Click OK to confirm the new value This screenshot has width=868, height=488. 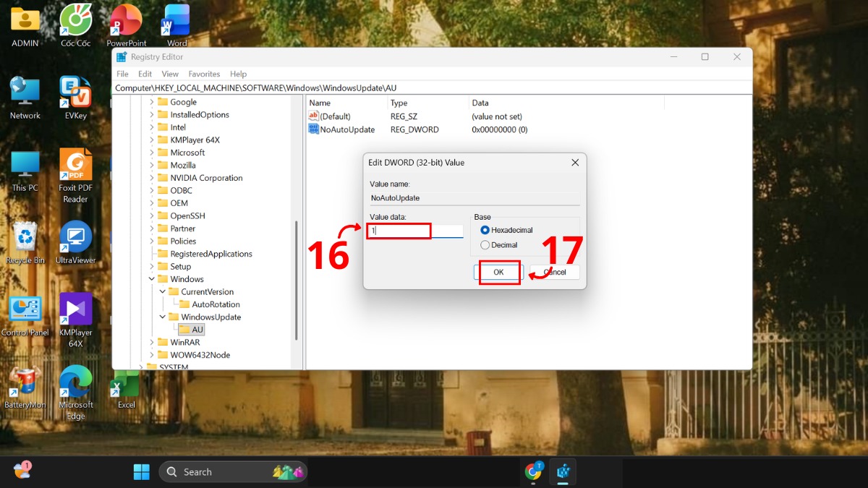pyautogui.click(x=498, y=272)
